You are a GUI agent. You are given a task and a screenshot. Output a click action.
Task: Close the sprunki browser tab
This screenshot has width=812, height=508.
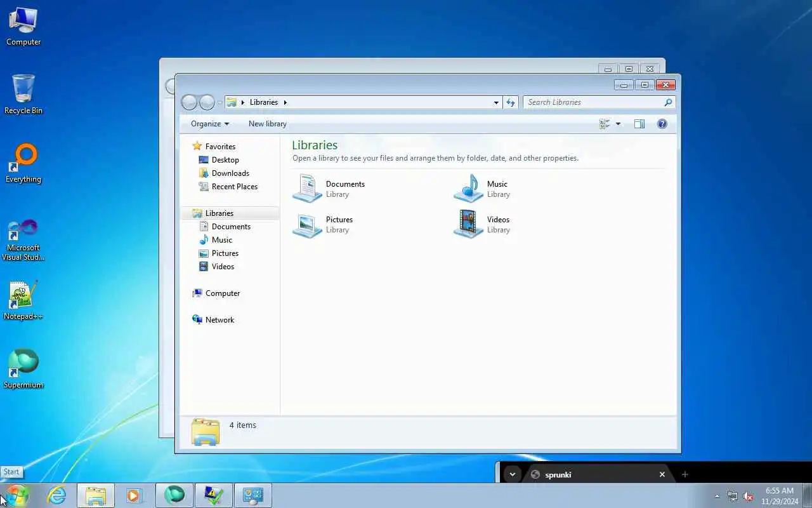pos(662,474)
